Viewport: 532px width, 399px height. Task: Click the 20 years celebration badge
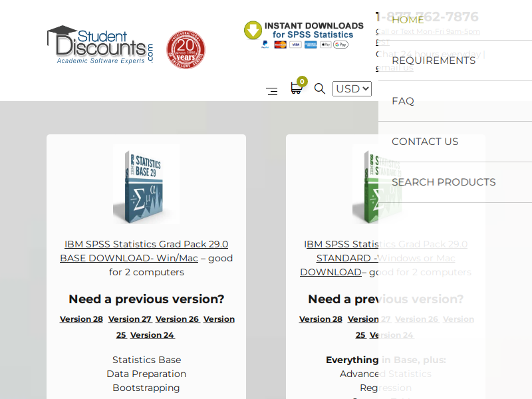[186, 49]
